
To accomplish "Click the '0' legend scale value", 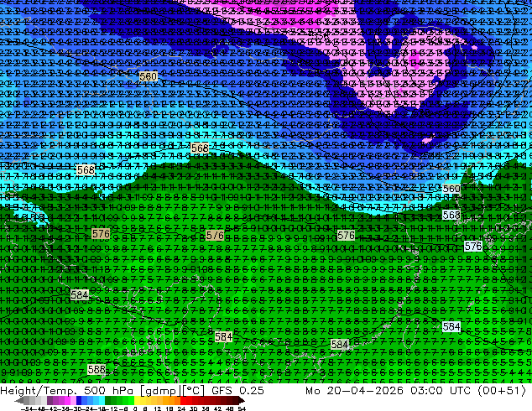I will pos(135,408).
